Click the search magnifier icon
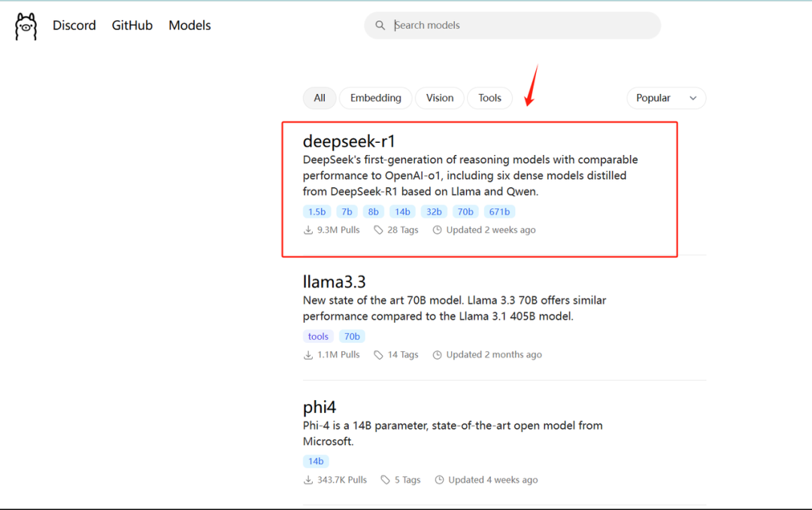This screenshot has width=812, height=510. [380, 26]
